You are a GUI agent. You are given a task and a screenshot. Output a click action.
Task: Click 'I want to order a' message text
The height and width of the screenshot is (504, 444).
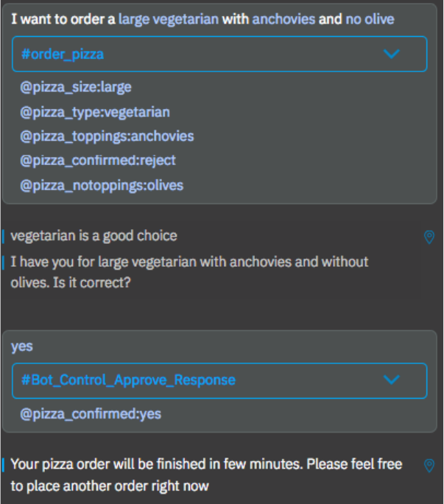click(x=63, y=19)
